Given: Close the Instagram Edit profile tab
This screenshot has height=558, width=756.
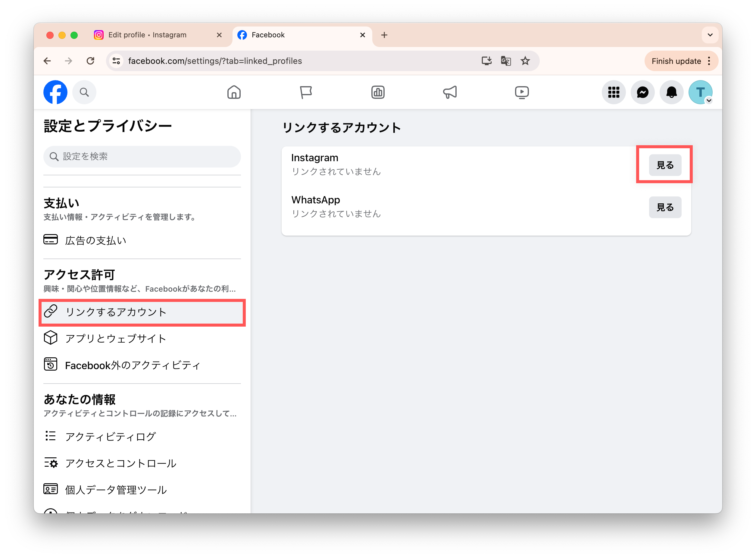Looking at the screenshot, I should point(219,35).
